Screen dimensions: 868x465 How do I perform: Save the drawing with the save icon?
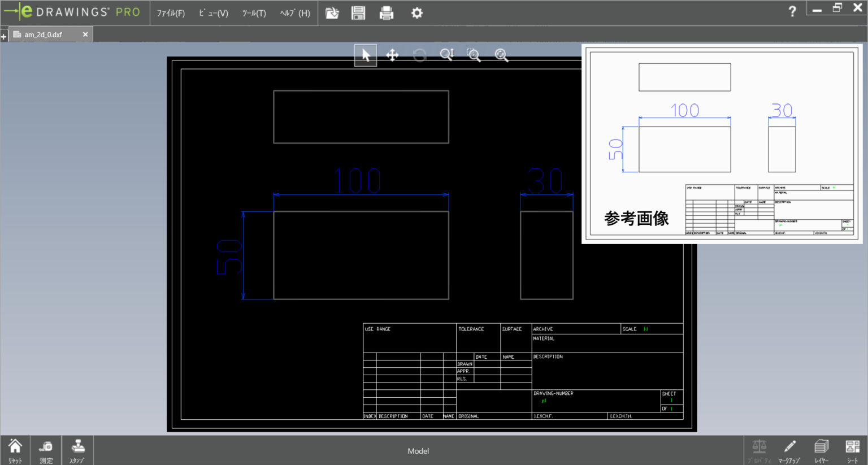358,13
